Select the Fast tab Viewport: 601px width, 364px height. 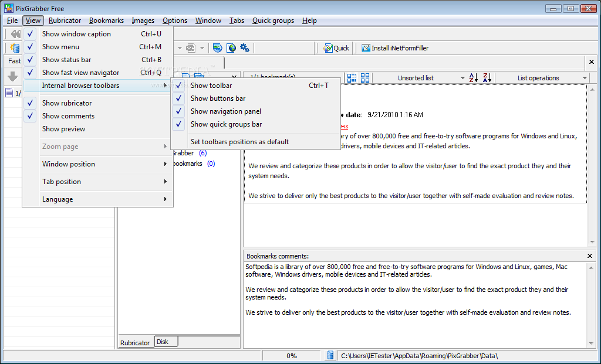[x=15, y=61]
